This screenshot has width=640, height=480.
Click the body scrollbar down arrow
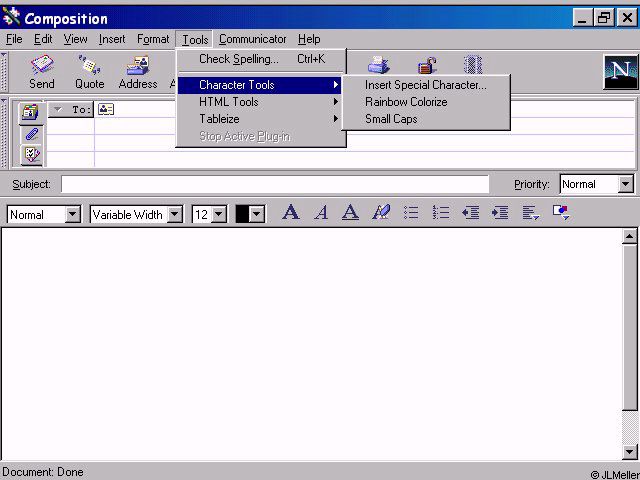click(x=630, y=452)
